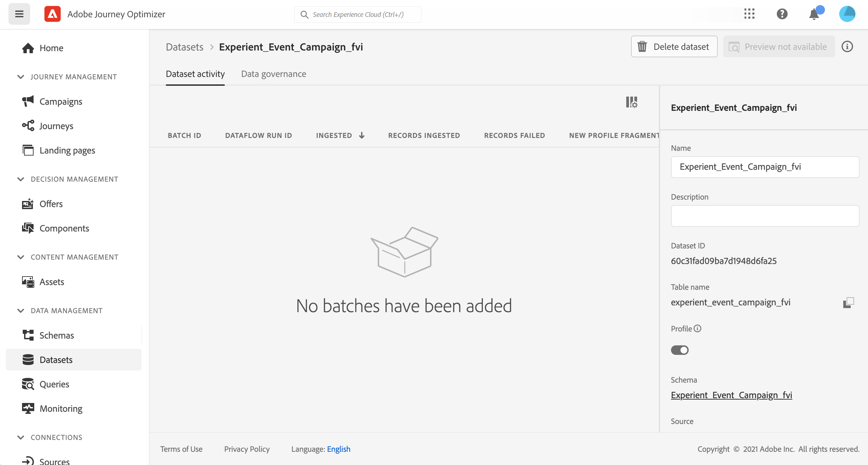Open the help question mark icon

(x=782, y=14)
